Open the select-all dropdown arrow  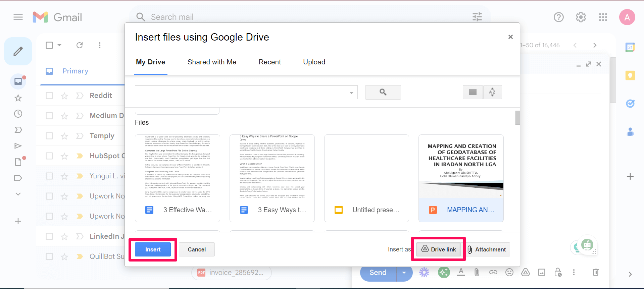point(60,45)
